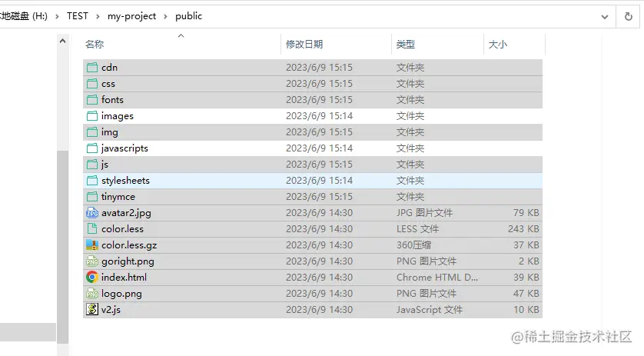Click the 243 KB size cell

523,229
